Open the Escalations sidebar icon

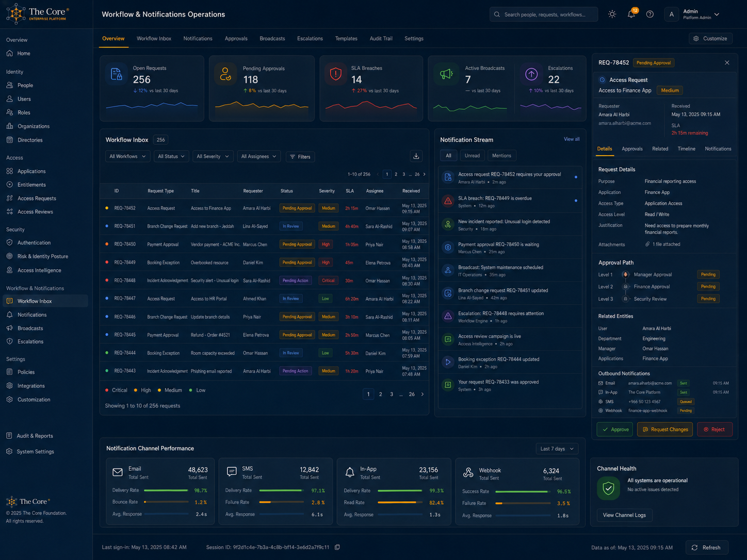[x=10, y=341]
